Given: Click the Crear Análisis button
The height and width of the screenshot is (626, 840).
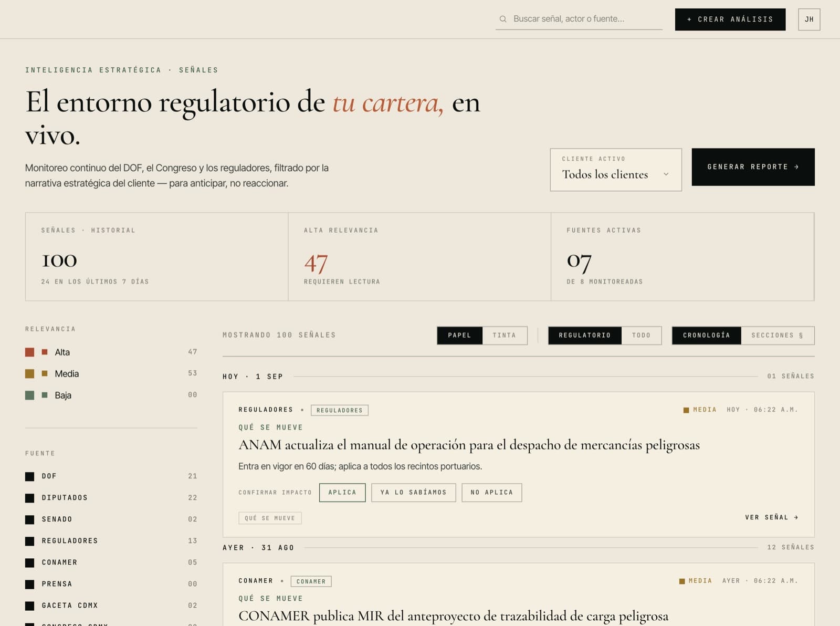Looking at the screenshot, I should point(730,19).
